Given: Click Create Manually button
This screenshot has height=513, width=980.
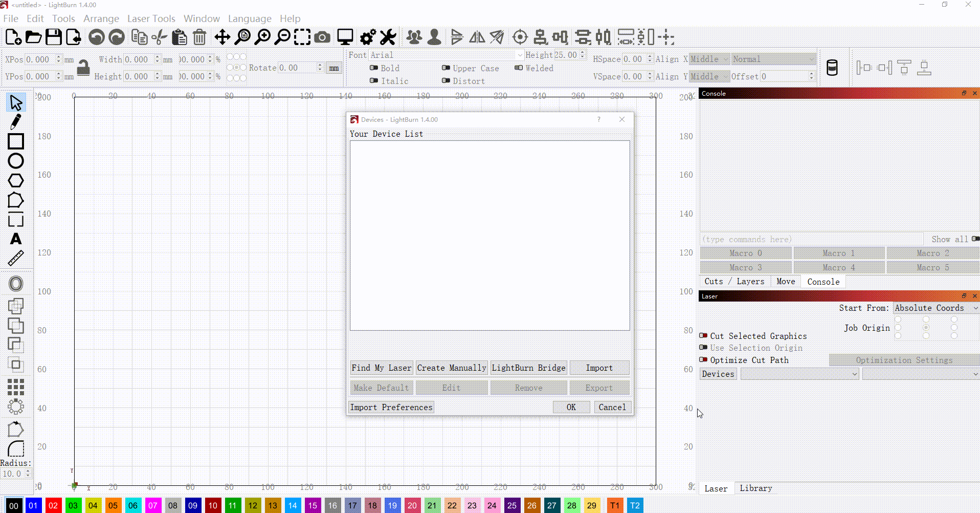Looking at the screenshot, I should tap(452, 368).
